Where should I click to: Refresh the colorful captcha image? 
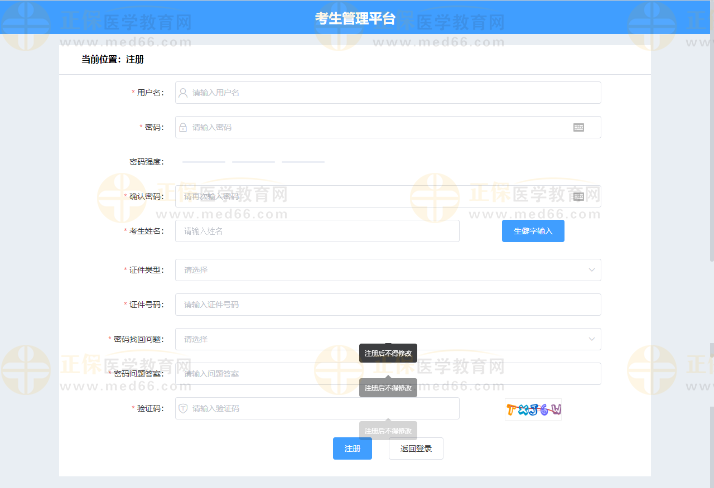coord(533,409)
